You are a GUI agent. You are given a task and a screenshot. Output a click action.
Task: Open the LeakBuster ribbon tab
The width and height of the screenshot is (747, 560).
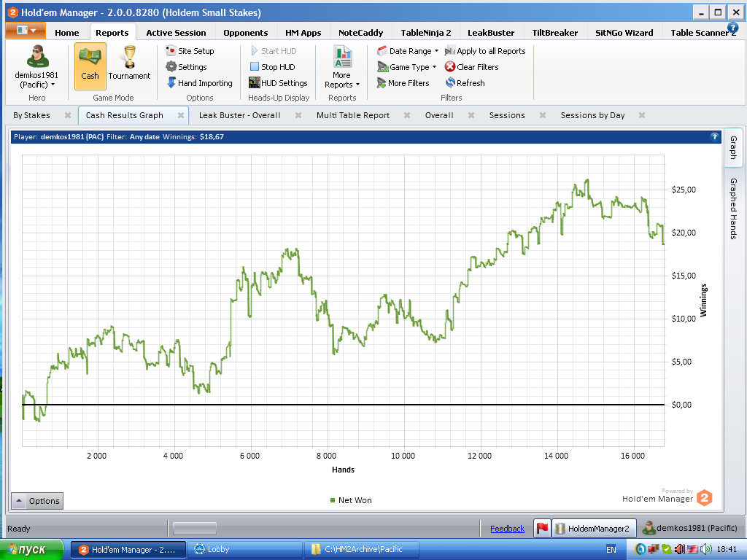click(x=491, y=33)
